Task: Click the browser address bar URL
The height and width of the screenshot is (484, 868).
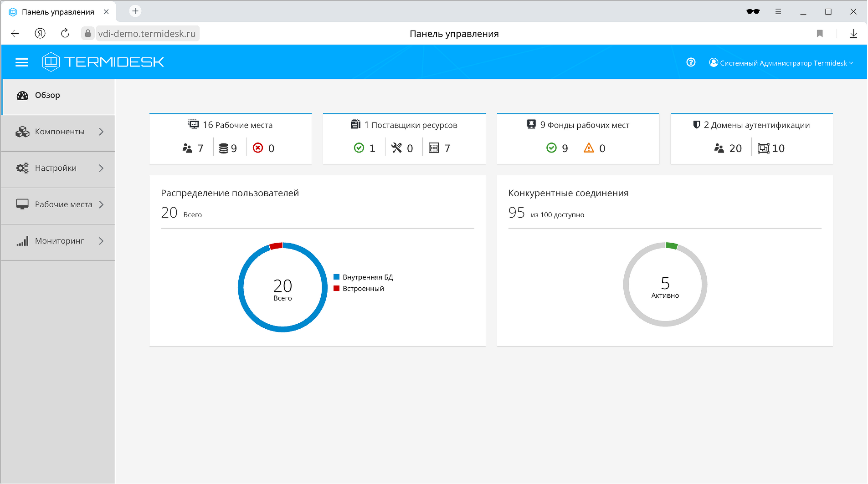Action: [147, 34]
